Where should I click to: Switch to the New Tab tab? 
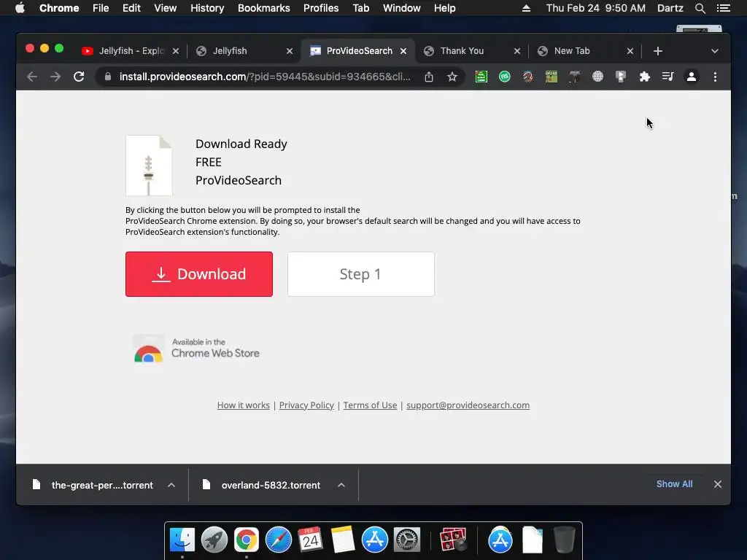click(578, 51)
